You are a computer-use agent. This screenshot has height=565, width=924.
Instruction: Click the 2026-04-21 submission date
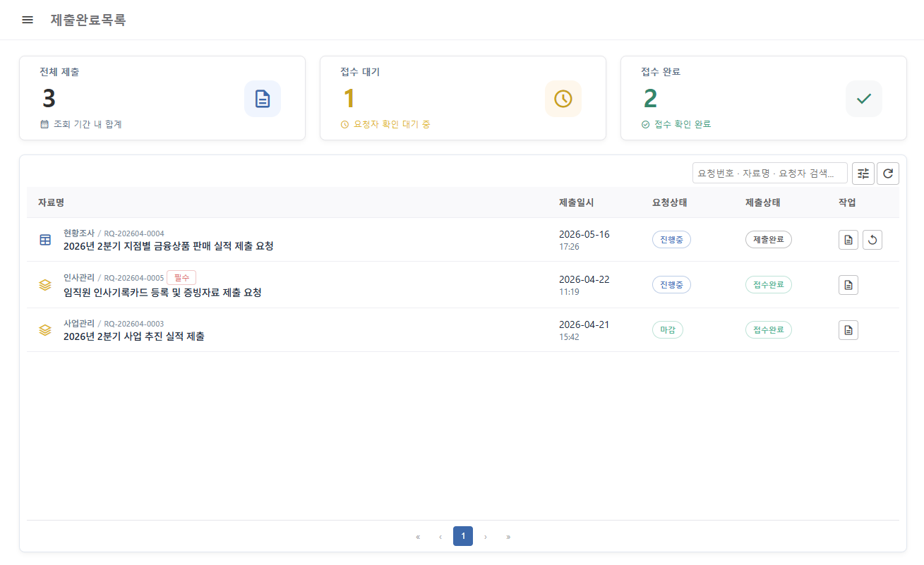[584, 324]
